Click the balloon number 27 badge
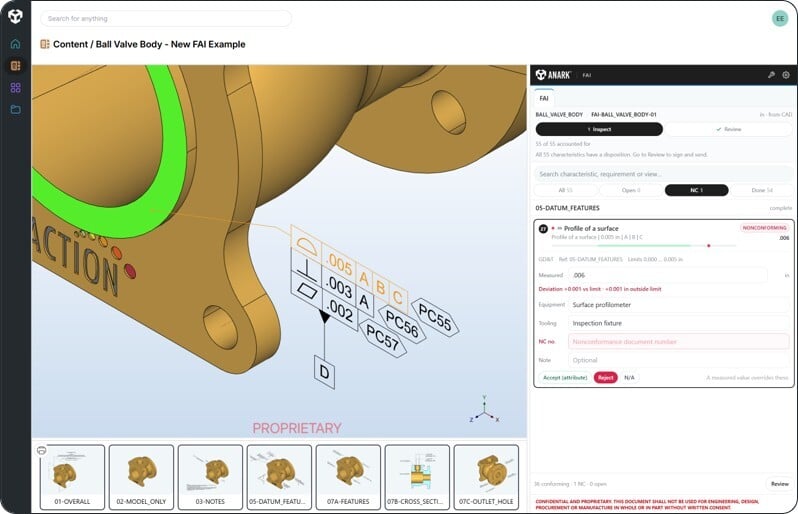The image size is (798, 514). pyautogui.click(x=543, y=229)
